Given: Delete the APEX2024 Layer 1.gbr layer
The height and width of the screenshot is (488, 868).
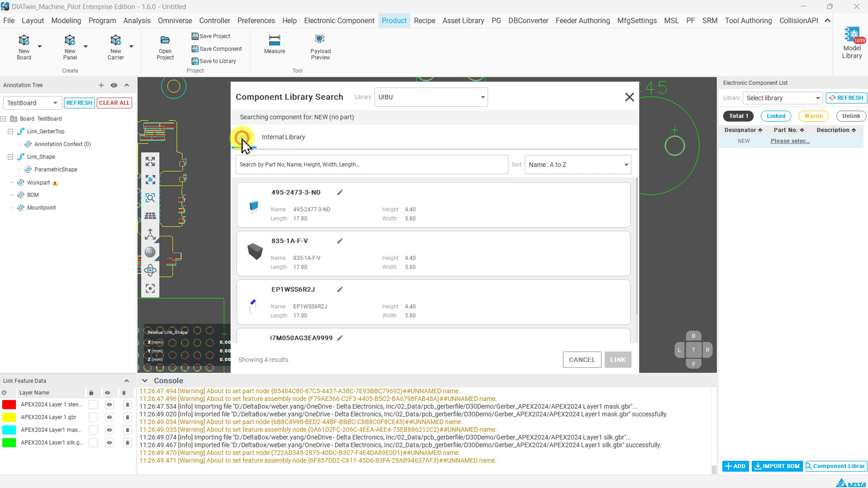Looking at the screenshot, I should (x=127, y=417).
